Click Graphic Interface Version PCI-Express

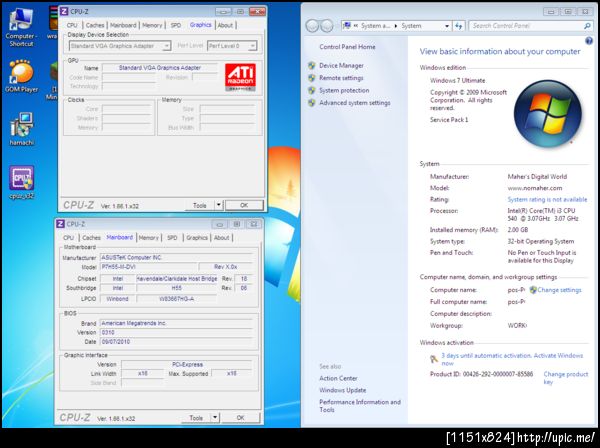pyautogui.click(x=187, y=364)
